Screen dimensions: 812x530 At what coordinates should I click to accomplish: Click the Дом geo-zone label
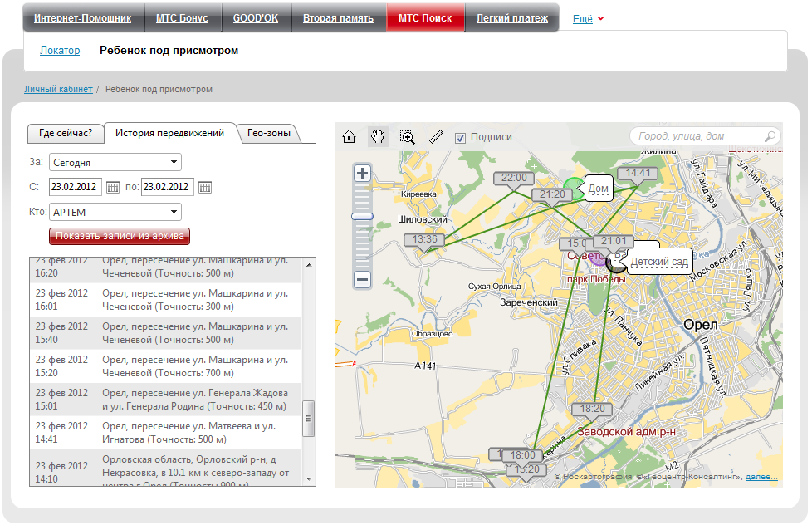pyautogui.click(x=599, y=189)
